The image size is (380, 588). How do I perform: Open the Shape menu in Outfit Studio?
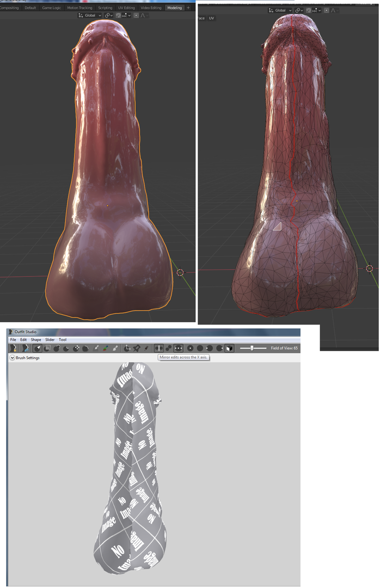[36, 340]
